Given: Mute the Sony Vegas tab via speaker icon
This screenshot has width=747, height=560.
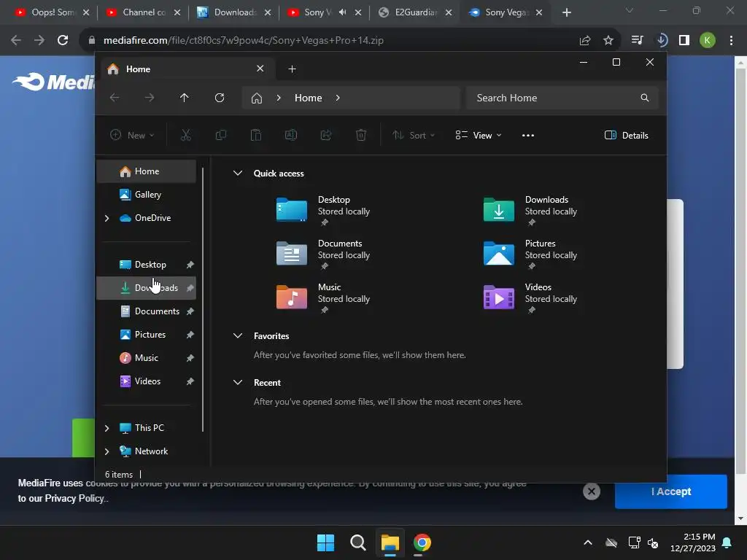Looking at the screenshot, I should pos(343,12).
